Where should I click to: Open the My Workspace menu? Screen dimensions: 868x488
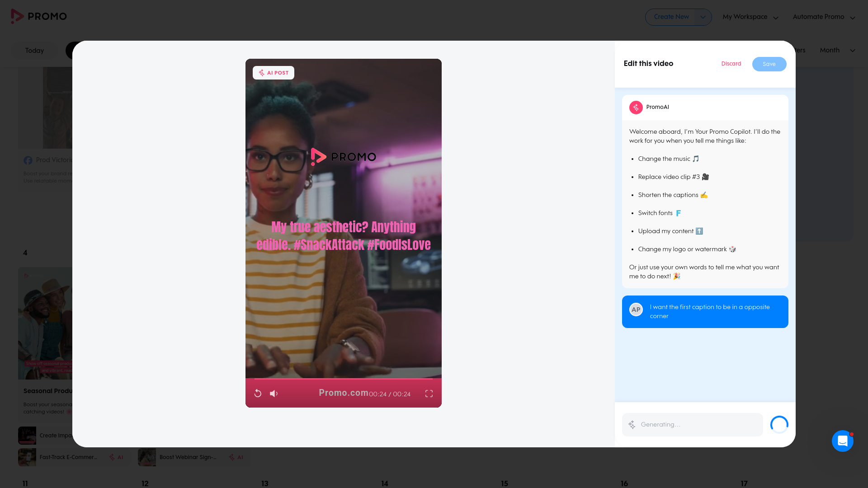(750, 17)
